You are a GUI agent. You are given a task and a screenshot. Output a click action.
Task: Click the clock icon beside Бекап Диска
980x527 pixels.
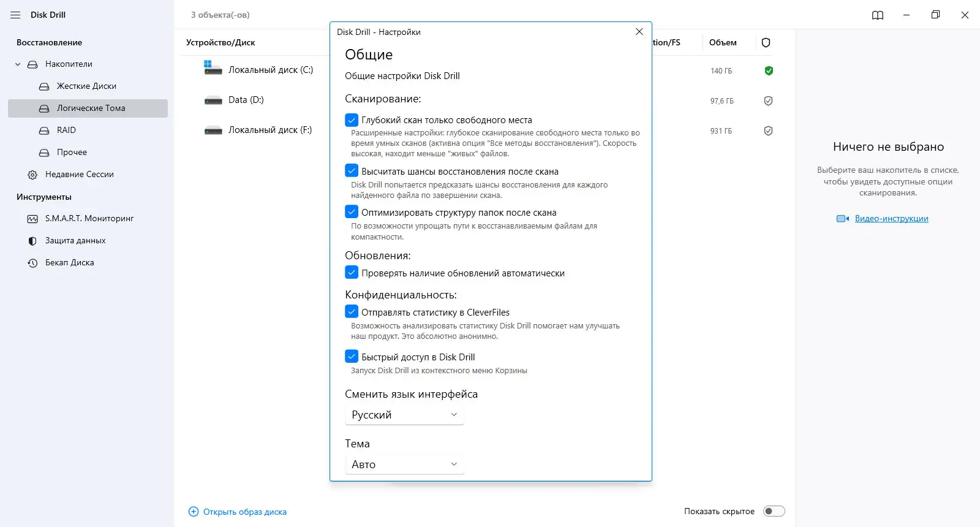[32, 263]
